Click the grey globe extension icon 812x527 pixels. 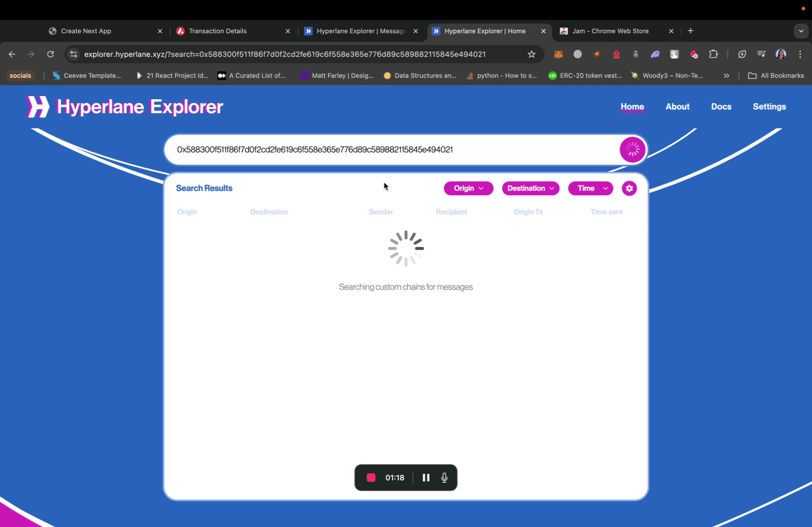coord(578,54)
